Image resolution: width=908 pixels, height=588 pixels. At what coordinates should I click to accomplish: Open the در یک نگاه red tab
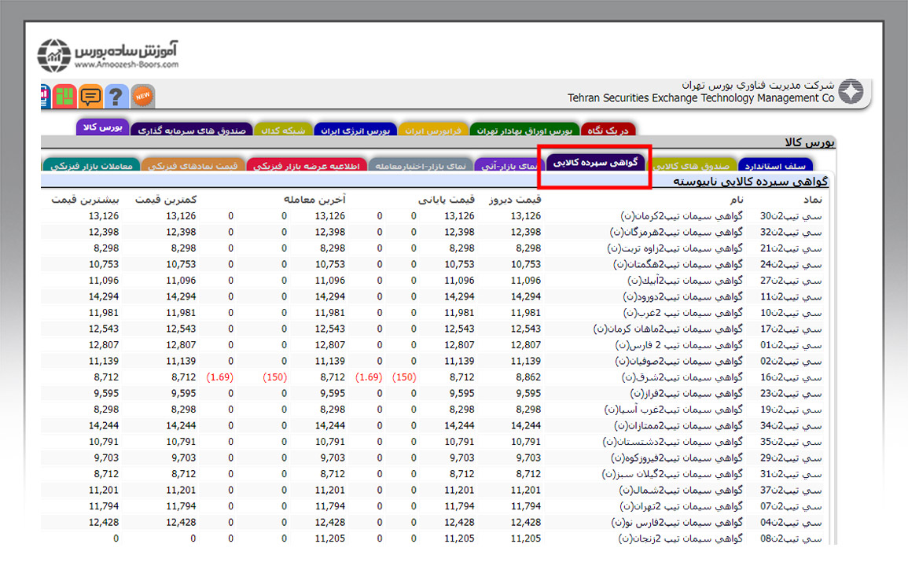point(608,130)
